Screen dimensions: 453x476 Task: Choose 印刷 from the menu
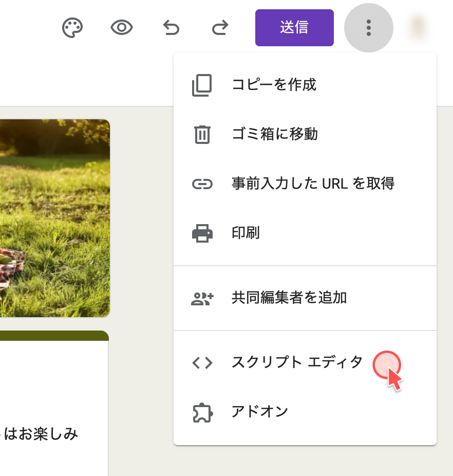(305, 233)
